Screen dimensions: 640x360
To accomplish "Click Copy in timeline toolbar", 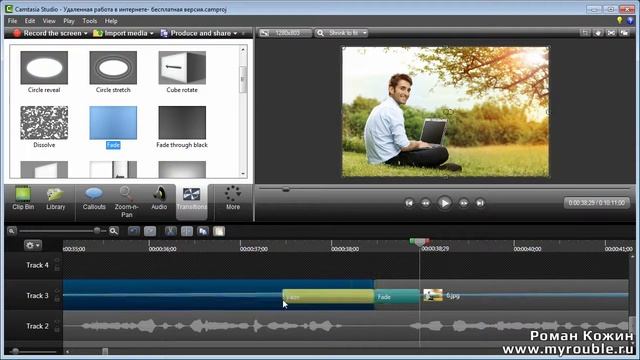I will pyautogui.click(x=203, y=231).
